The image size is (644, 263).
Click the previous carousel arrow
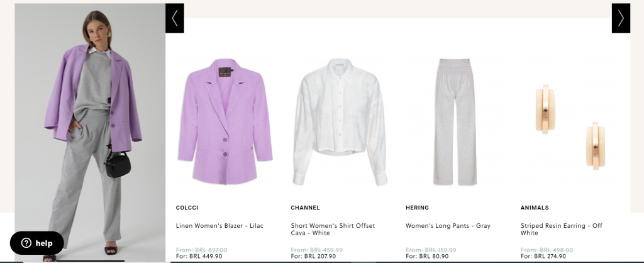[x=175, y=18]
